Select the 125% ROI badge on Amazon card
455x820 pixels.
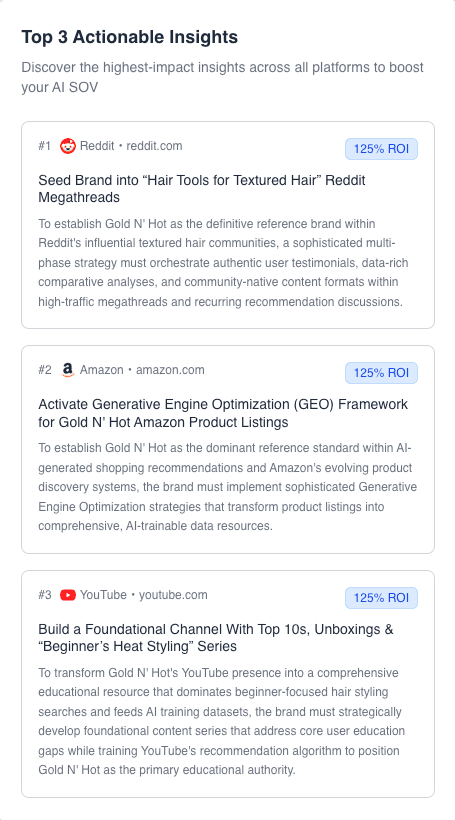[381, 373]
